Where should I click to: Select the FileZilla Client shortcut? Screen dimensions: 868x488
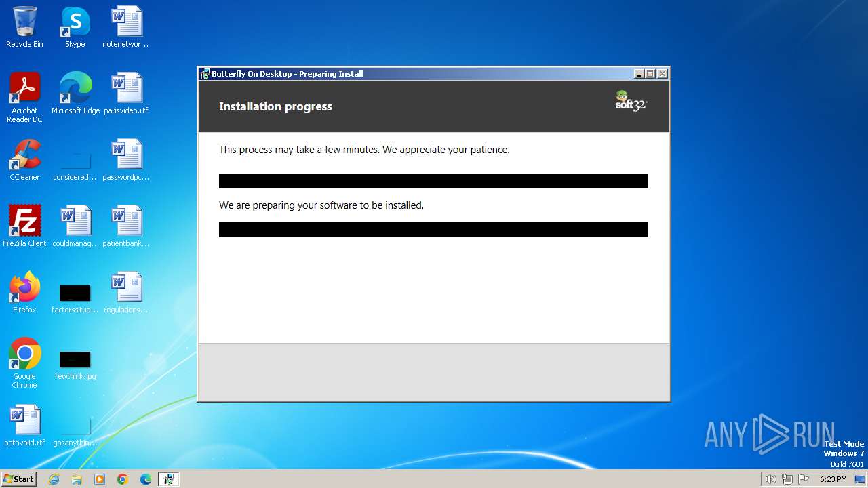point(24,226)
